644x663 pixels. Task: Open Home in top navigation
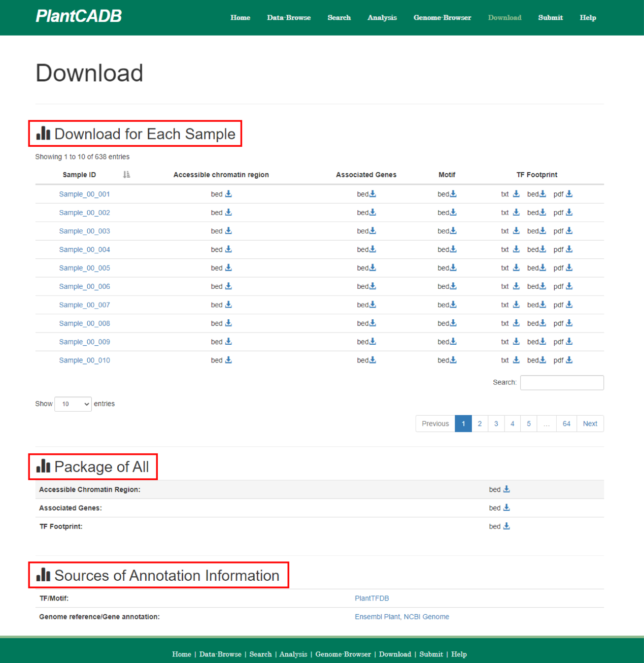point(241,17)
